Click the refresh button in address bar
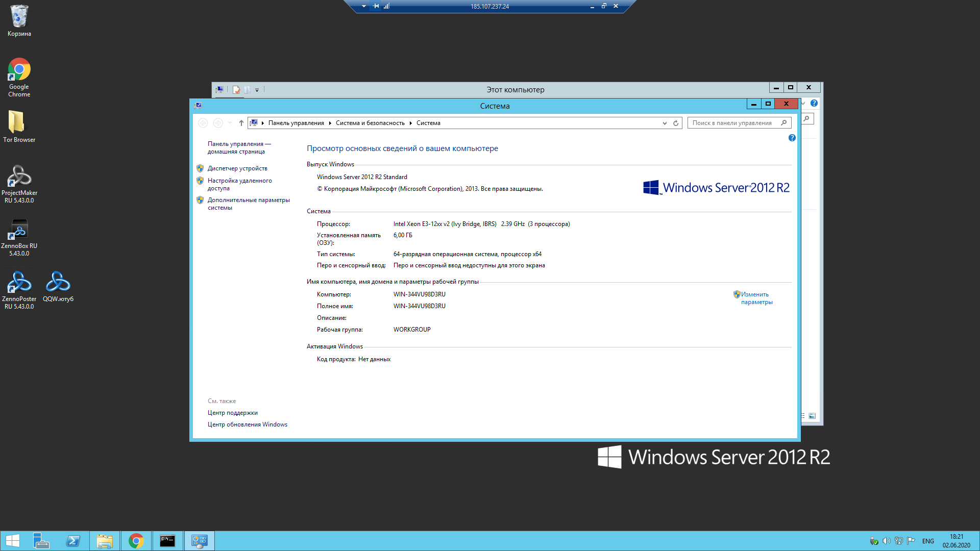 point(676,123)
